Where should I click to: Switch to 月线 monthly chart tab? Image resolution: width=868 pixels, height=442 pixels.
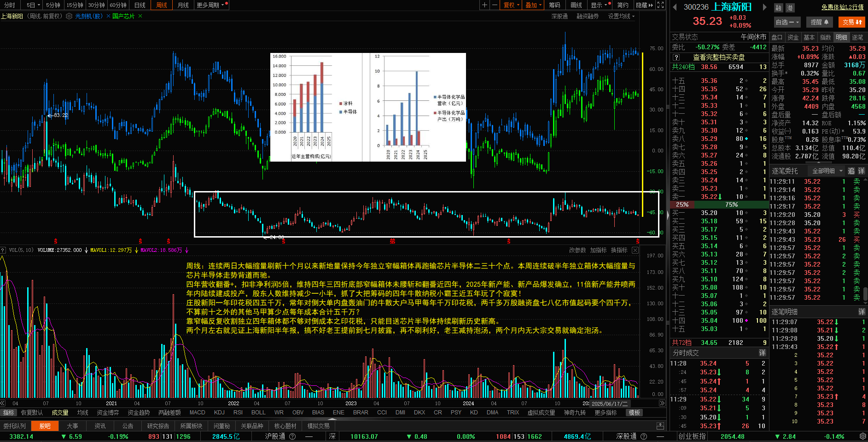[x=183, y=5]
